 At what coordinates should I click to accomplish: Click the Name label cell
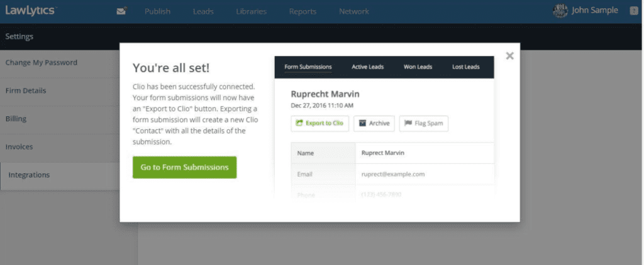pos(323,153)
